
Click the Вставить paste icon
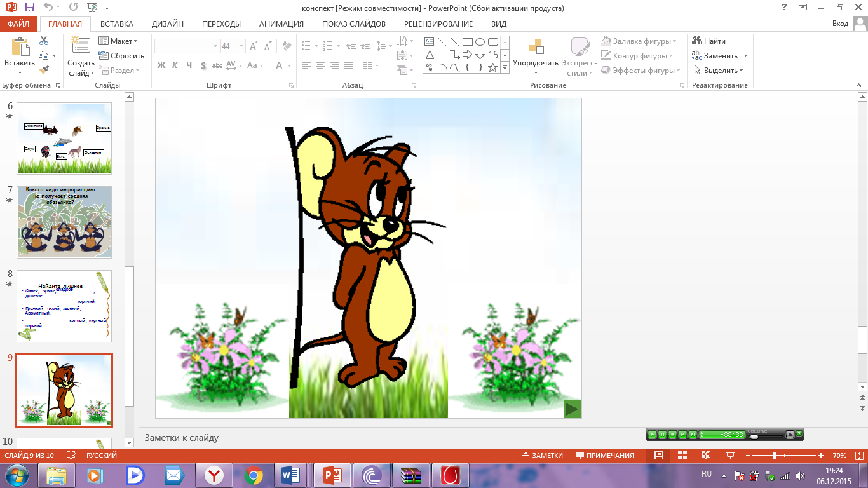pos(20,48)
